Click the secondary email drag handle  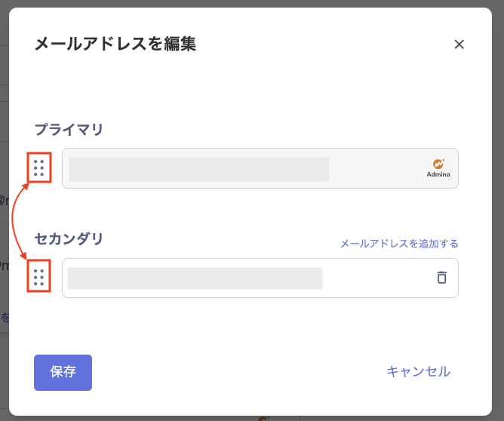pyautogui.click(x=38, y=277)
